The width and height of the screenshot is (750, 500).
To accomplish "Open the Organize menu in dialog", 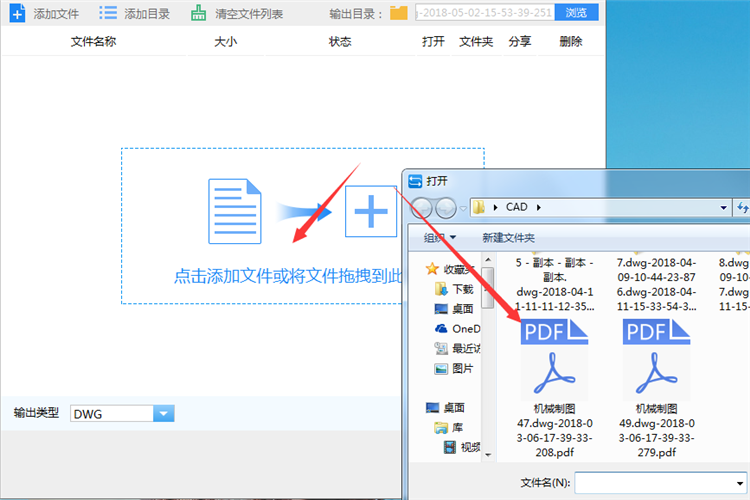I will [x=440, y=238].
